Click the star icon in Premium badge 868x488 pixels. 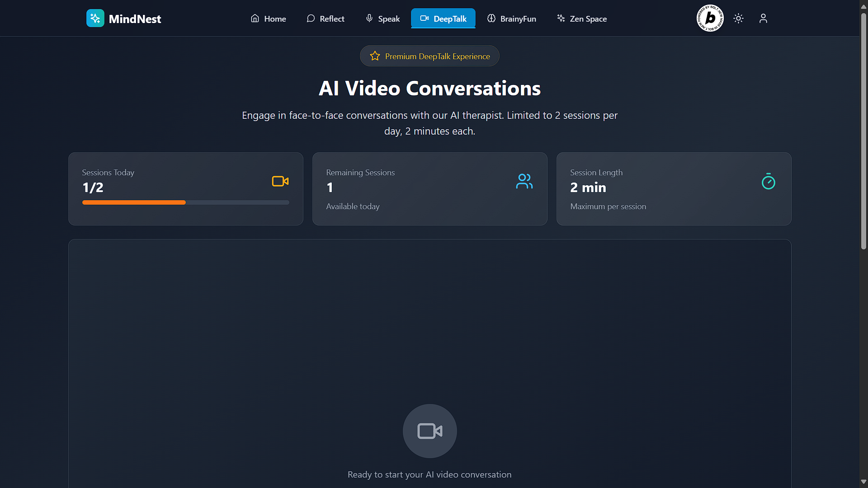click(375, 56)
